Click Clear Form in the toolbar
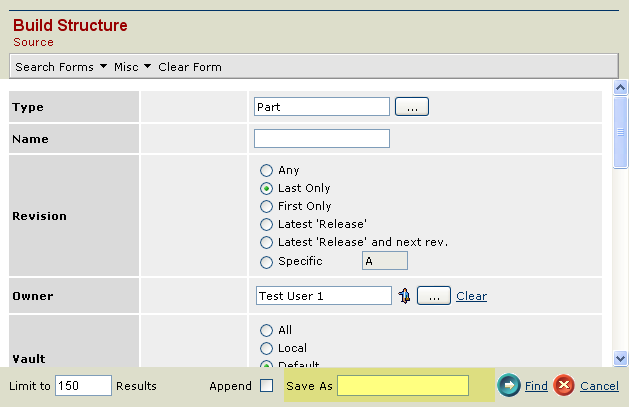The image size is (629, 407). [190, 67]
